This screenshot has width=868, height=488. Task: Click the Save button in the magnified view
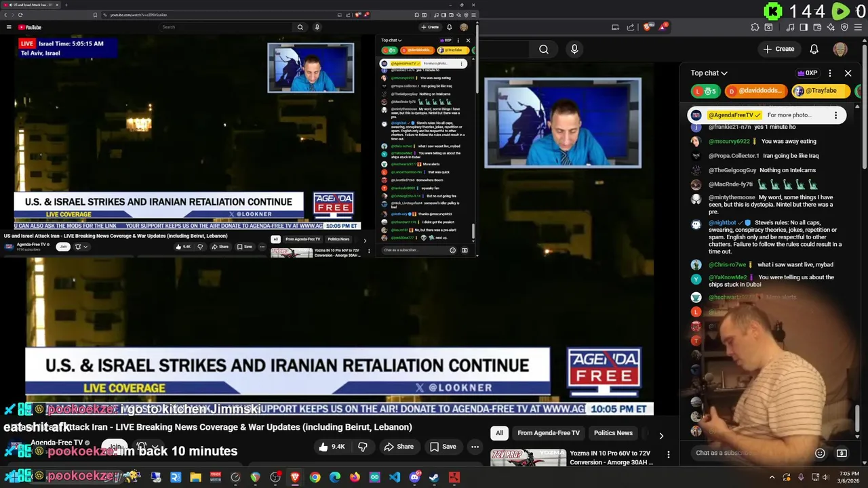coord(443,447)
